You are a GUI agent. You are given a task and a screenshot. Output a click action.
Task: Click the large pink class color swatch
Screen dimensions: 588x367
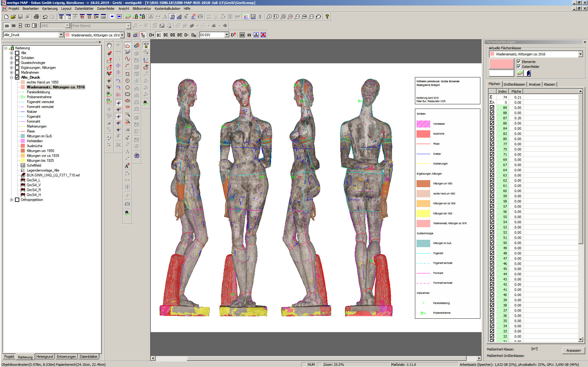click(x=501, y=64)
